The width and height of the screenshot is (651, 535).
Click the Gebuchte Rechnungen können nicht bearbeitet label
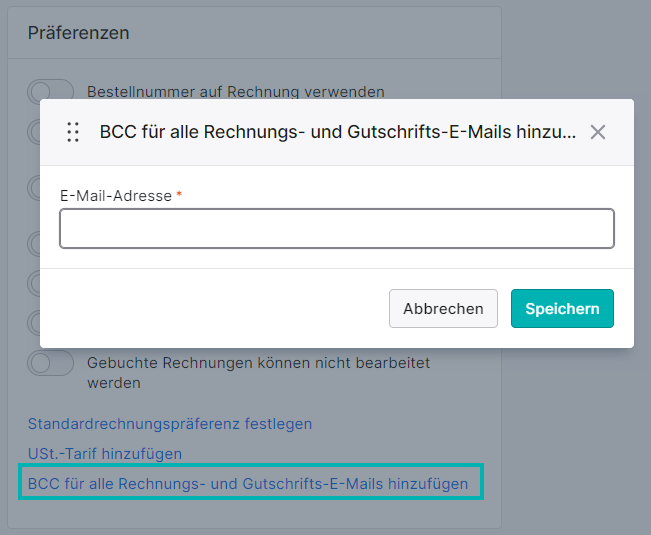point(258,373)
